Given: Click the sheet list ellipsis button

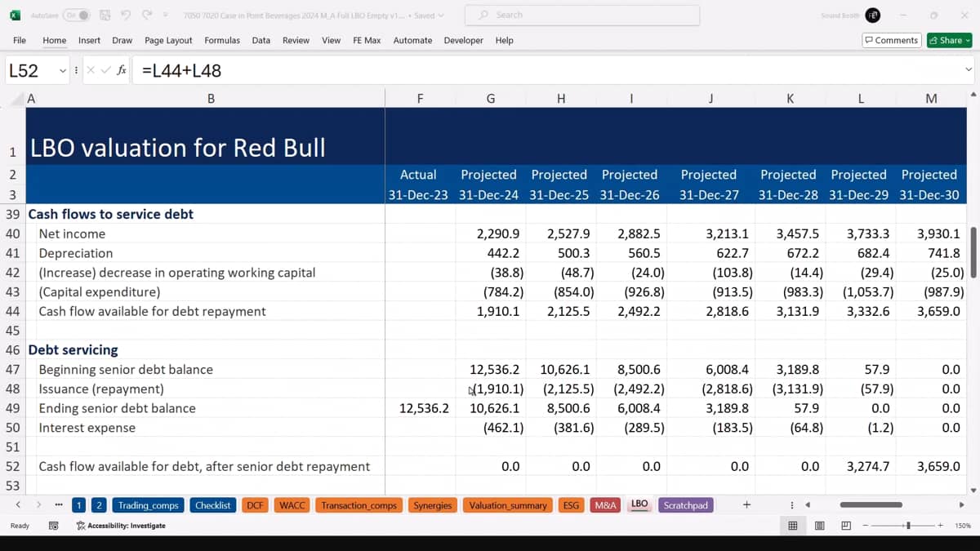Looking at the screenshot, I should [x=58, y=505].
